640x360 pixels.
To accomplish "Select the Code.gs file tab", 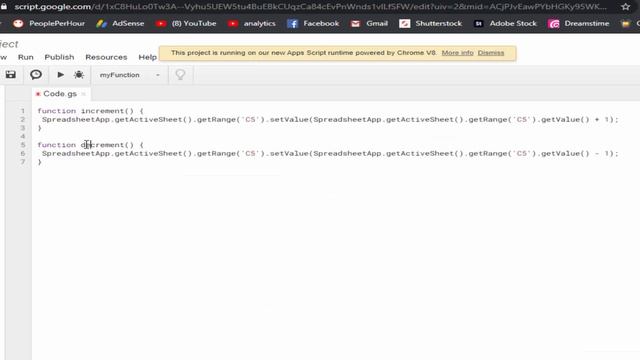I will point(60,94).
